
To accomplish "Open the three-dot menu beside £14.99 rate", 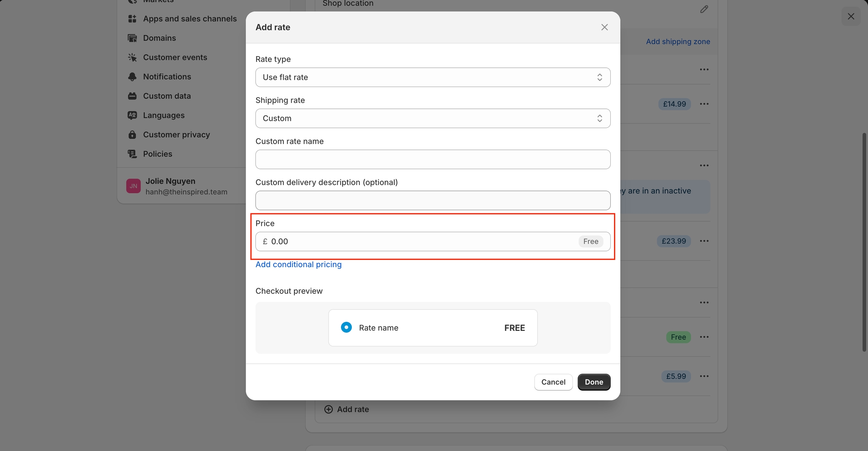I will [704, 104].
